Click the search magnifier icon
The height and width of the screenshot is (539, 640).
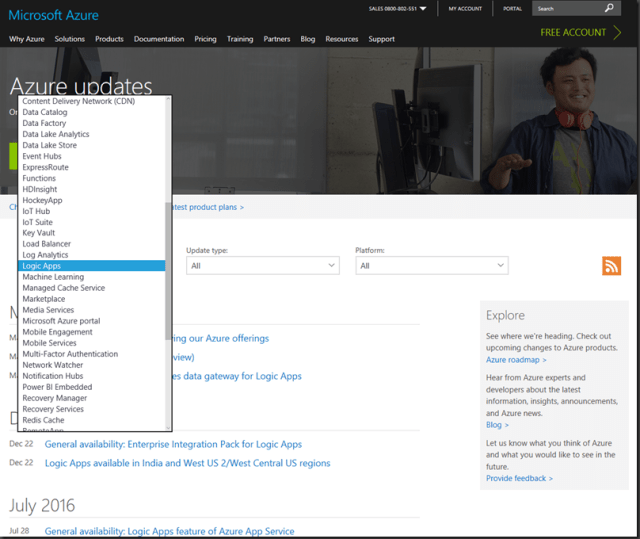point(609,8)
